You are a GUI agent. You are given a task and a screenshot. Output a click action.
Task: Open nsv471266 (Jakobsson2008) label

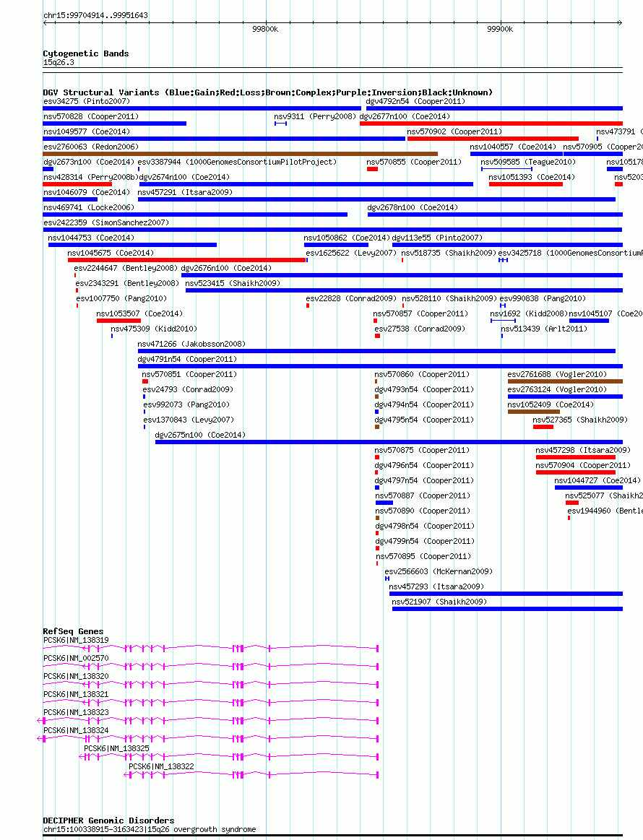(191, 344)
